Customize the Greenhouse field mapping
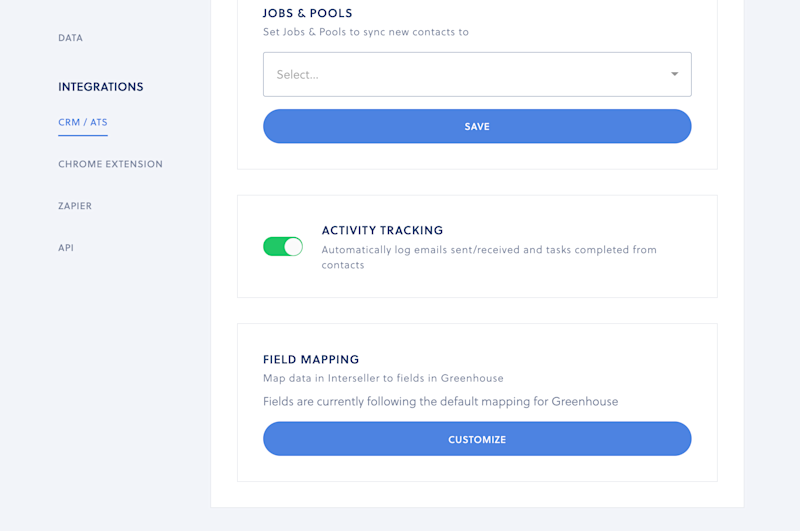The image size is (800, 531). tap(477, 439)
